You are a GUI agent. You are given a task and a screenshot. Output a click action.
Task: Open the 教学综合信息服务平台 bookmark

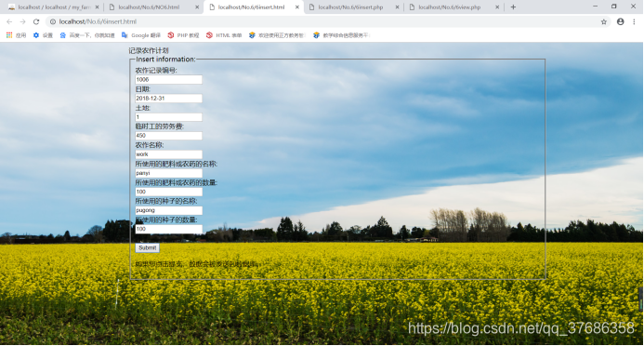click(341, 35)
